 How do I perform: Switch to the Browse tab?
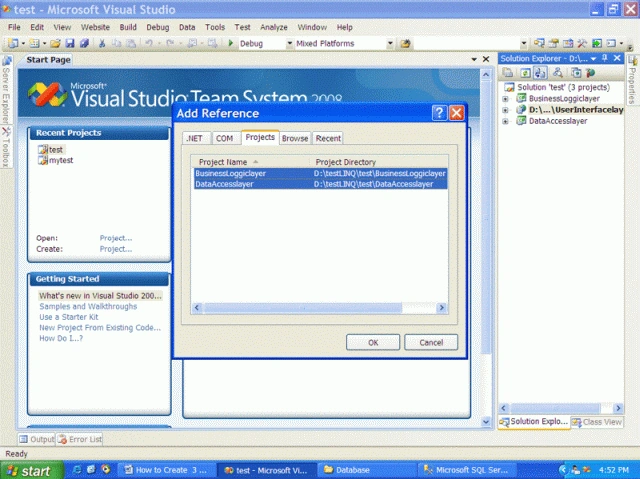pyautogui.click(x=295, y=138)
